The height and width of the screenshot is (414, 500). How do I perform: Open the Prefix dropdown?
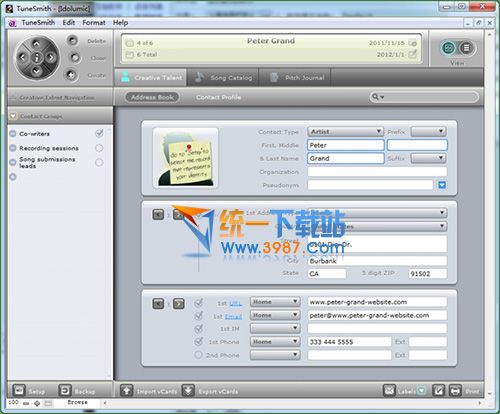click(429, 131)
